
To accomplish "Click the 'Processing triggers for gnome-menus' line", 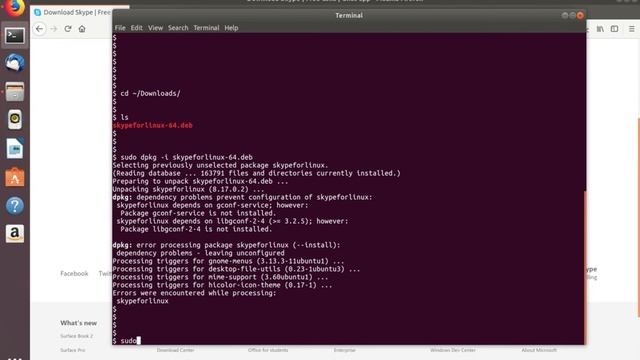I will (x=228, y=261).
